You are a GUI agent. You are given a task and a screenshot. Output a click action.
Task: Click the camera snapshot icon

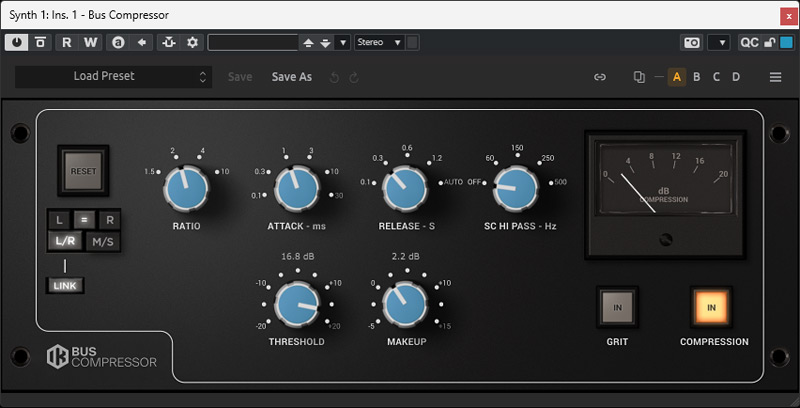click(x=691, y=42)
